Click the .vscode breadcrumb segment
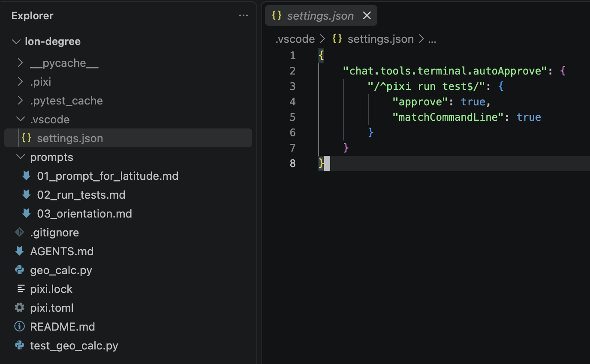 [x=295, y=39]
